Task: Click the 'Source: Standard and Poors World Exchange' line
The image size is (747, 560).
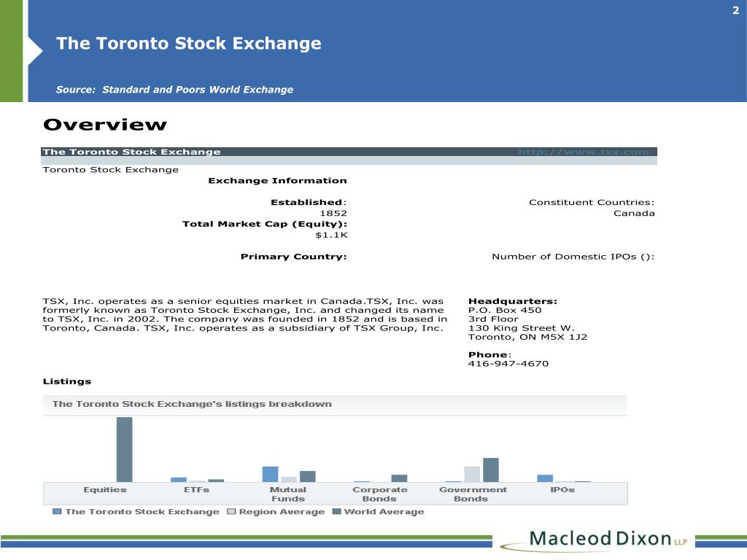Action: coord(174,90)
